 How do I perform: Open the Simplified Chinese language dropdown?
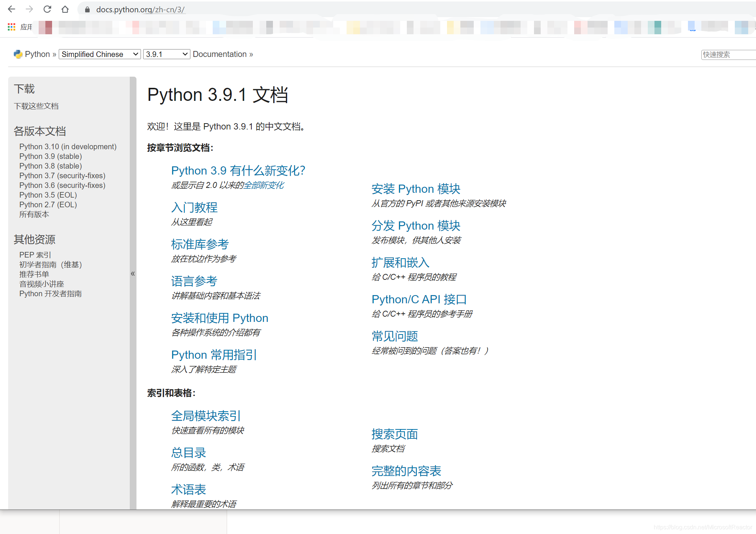100,54
